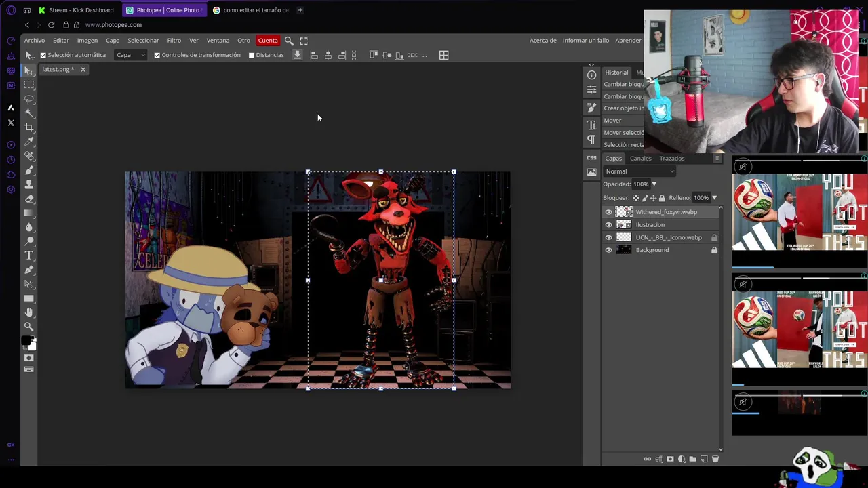Expand the Opacidad slider arrow
Screen dimensions: 868x488
point(654,184)
